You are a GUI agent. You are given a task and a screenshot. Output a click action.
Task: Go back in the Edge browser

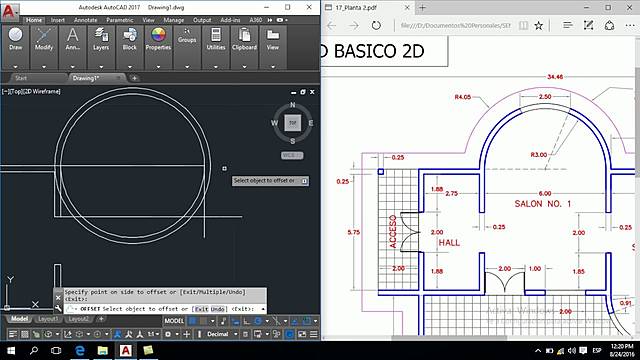331,25
